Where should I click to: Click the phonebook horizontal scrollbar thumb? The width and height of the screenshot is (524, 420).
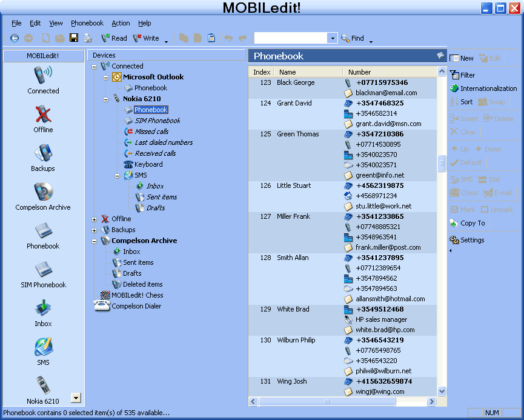click(x=327, y=401)
